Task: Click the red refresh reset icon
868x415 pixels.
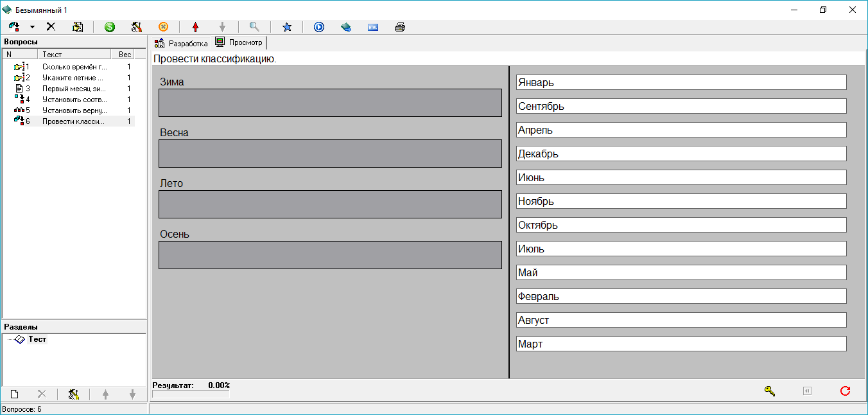Action: [845, 391]
